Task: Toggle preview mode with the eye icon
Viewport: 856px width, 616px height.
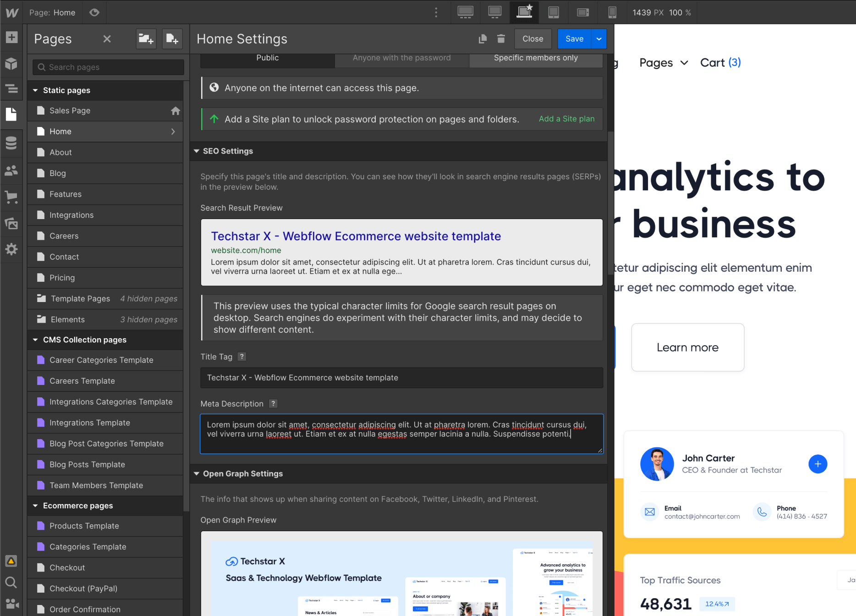Action: (x=94, y=12)
